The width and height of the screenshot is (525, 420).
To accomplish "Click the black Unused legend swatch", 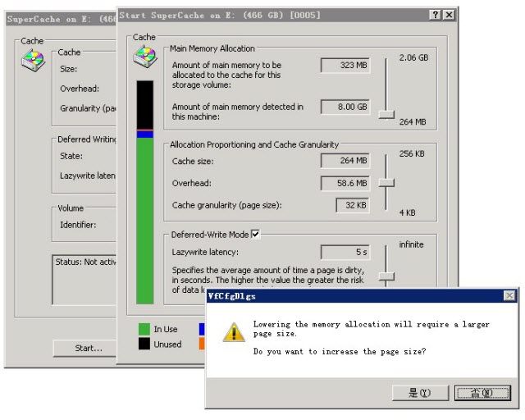I will pyautogui.click(x=144, y=344).
